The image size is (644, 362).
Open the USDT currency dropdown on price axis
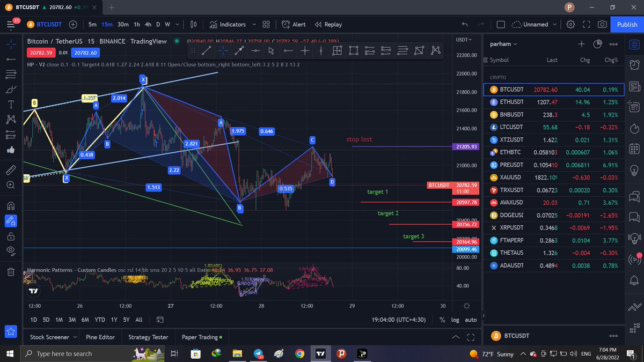point(463,40)
